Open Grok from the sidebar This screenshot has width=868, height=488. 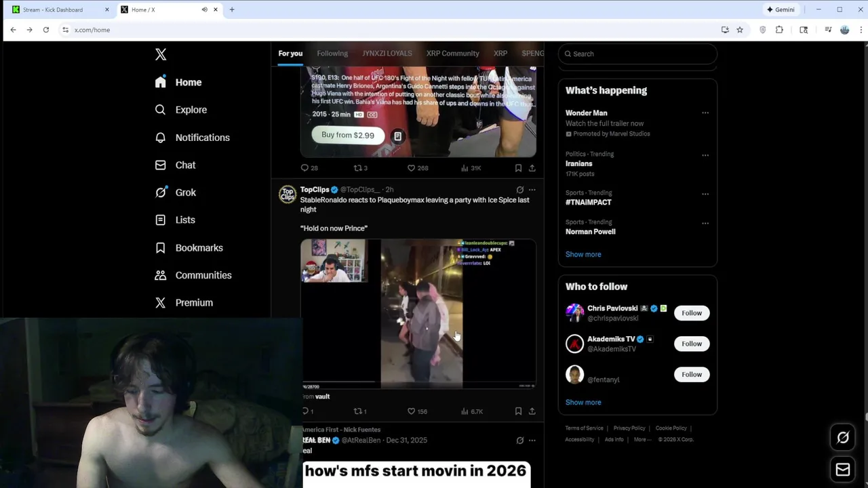[176, 192]
